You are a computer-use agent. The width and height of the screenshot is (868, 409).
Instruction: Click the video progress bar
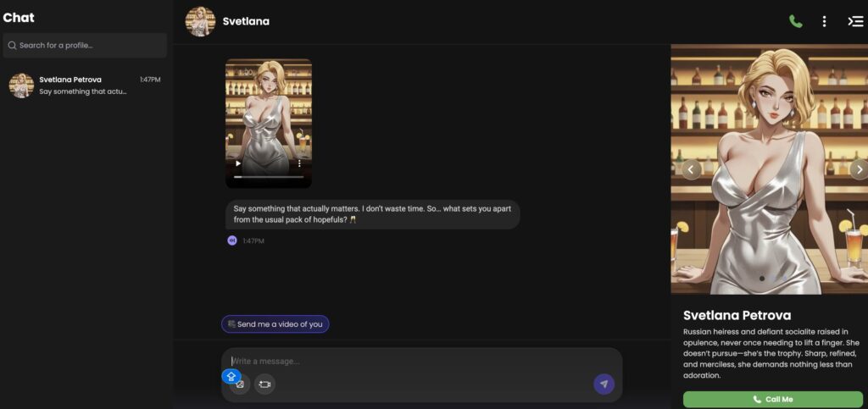pyautogui.click(x=268, y=177)
